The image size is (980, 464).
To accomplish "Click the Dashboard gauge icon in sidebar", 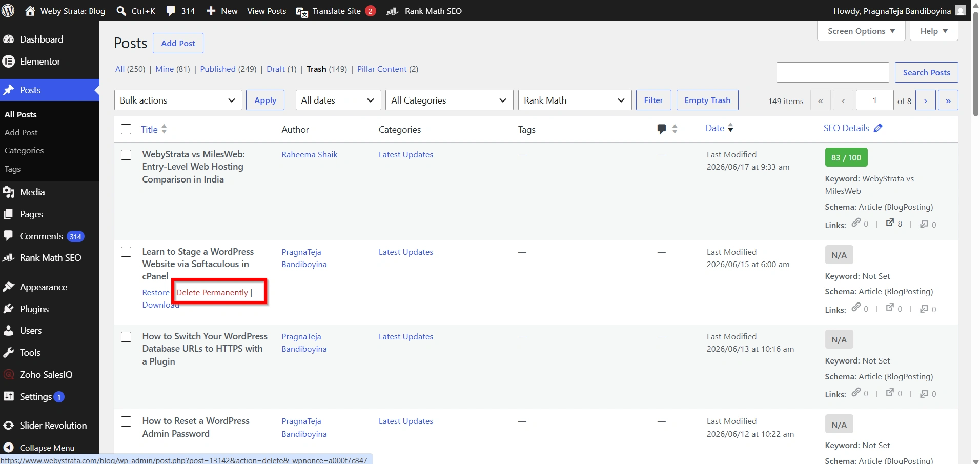I will [9, 39].
